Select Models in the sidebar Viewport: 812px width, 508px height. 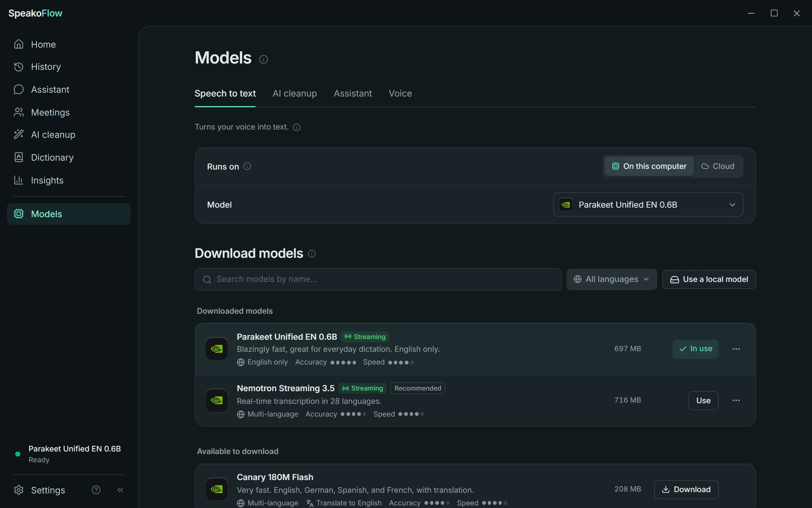coord(69,214)
